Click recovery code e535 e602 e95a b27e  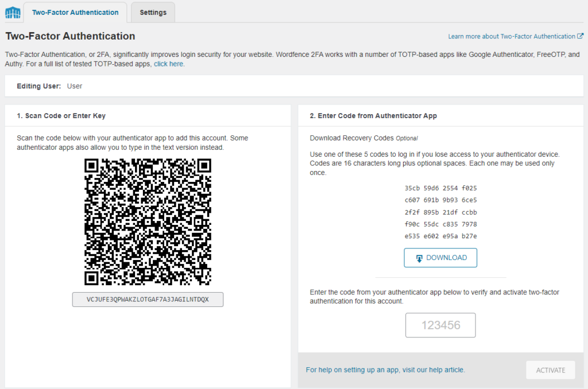point(440,236)
